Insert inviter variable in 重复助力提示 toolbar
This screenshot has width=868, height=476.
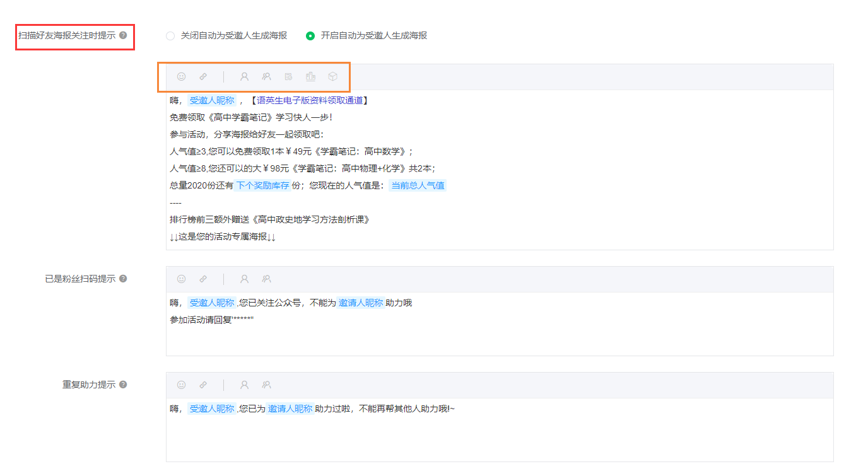tap(267, 385)
